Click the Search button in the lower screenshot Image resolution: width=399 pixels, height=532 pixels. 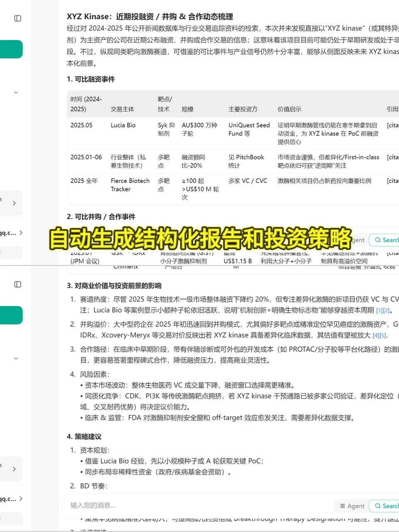click(x=384, y=506)
